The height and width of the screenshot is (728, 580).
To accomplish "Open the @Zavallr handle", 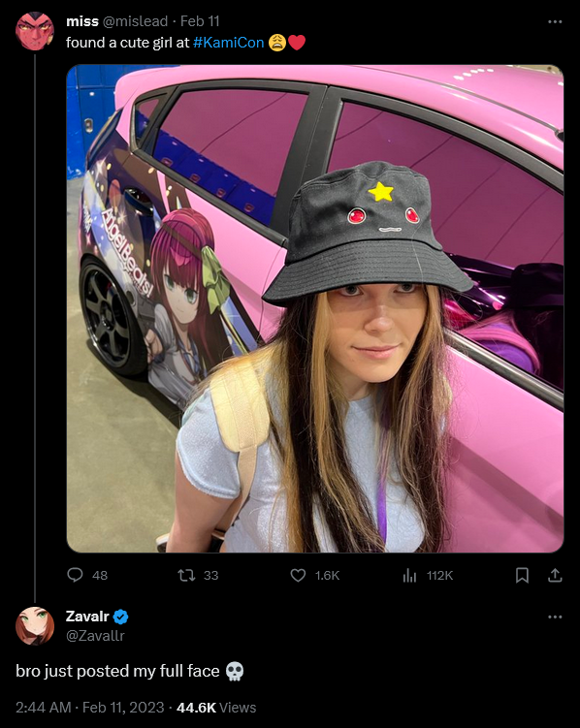I will [x=95, y=635].
